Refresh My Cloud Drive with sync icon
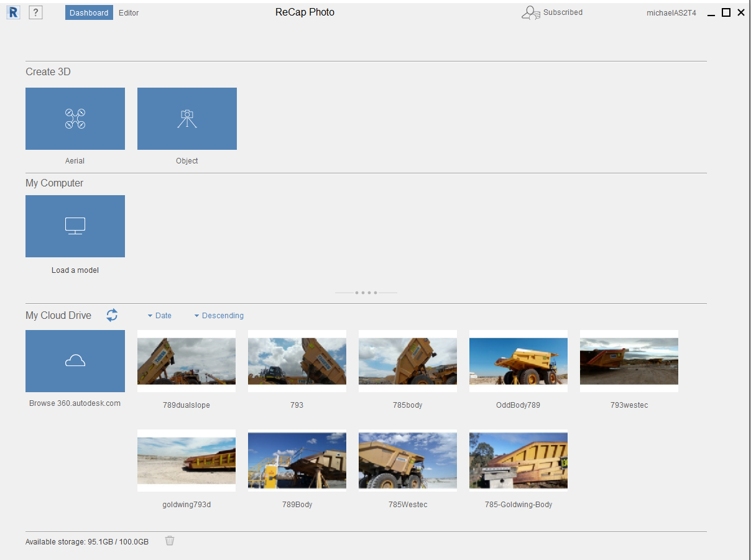Viewport: 751px width, 560px height. pyautogui.click(x=112, y=315)
